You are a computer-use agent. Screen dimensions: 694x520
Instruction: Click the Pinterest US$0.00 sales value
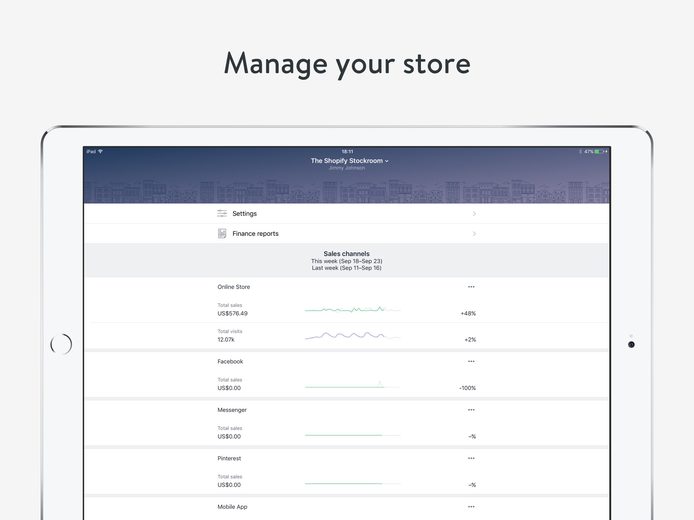point(229,485)
